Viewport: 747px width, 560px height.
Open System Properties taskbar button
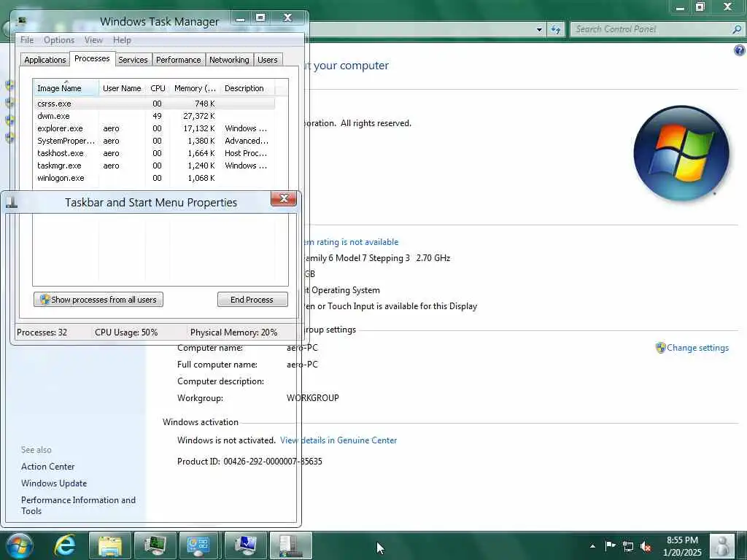click(x=245, y=545)
